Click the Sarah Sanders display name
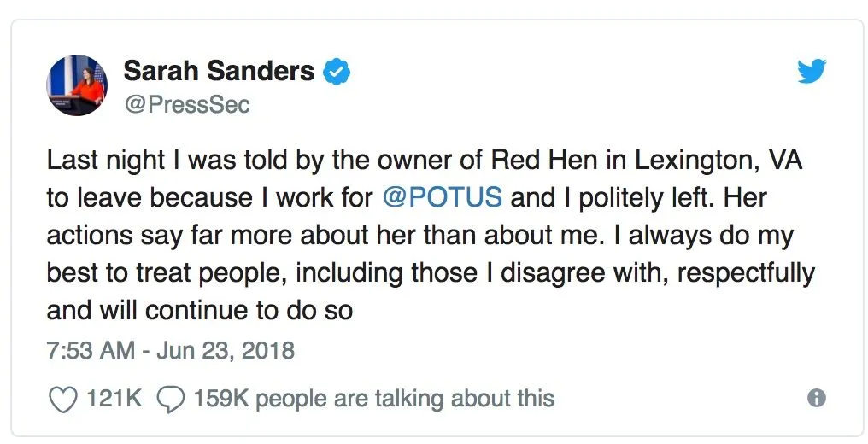The image size is (868, 444). point(219,71)
